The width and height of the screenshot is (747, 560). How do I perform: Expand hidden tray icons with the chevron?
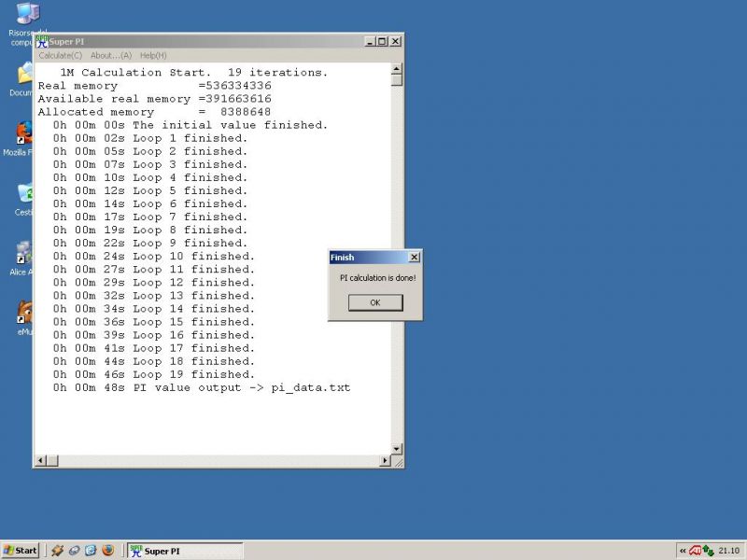[x=683, y=551]
